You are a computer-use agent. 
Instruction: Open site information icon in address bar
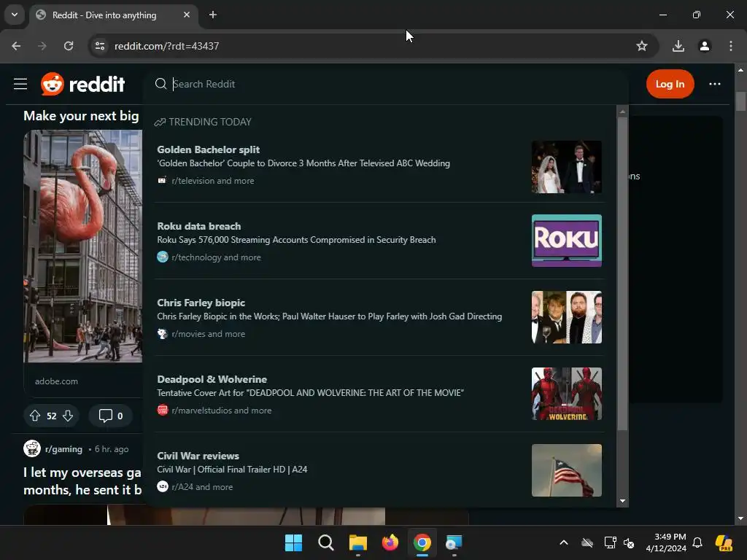(x=100, y=46)
